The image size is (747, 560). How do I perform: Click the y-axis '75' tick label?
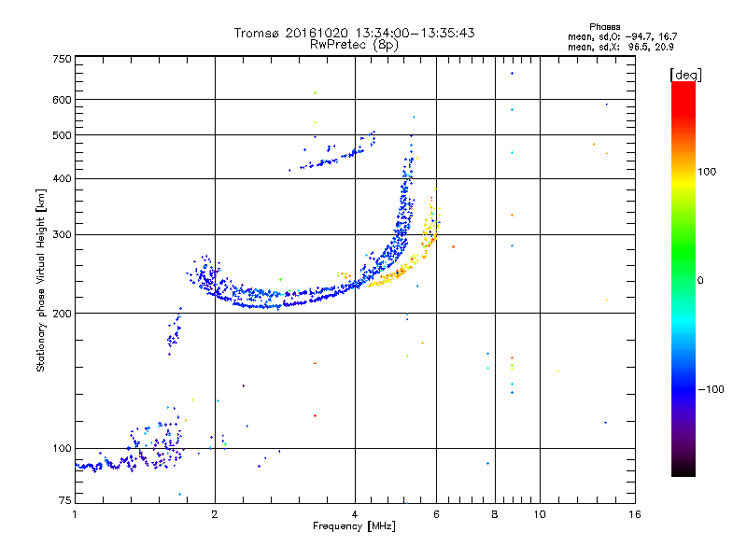tap(65, 500)
